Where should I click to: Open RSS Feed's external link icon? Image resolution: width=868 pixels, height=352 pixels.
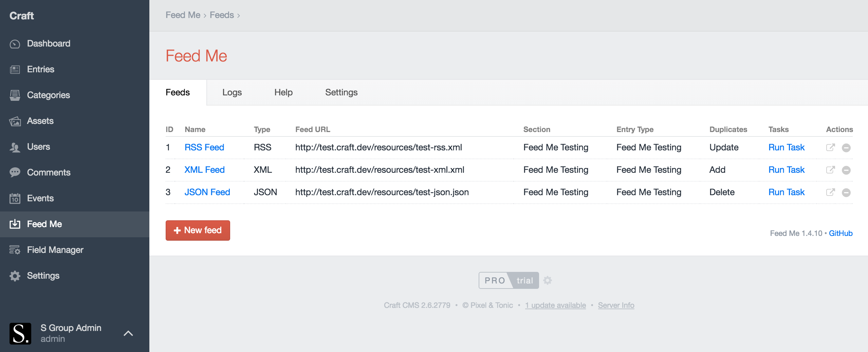(830, 147)
